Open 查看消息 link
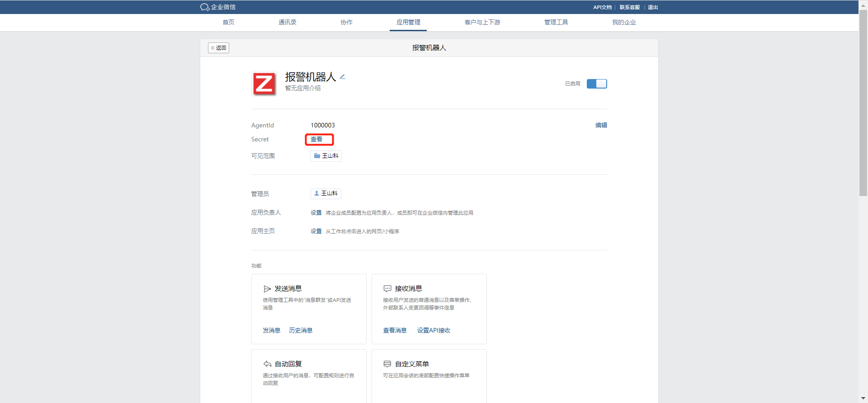Screen dimensions: 868x403 [x=395, y=331]
